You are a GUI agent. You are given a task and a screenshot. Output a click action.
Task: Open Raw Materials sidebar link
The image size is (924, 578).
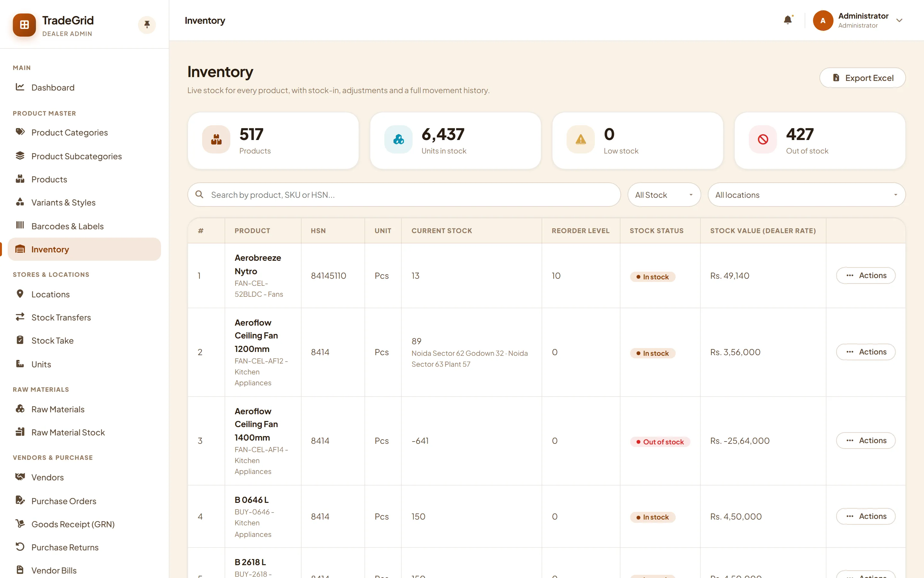point(84,409)
